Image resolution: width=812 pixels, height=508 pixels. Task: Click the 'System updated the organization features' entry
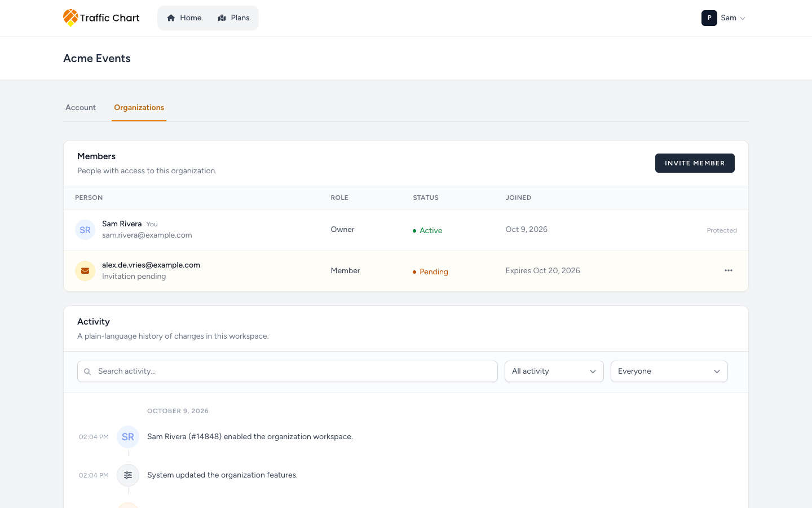point(222,475)
